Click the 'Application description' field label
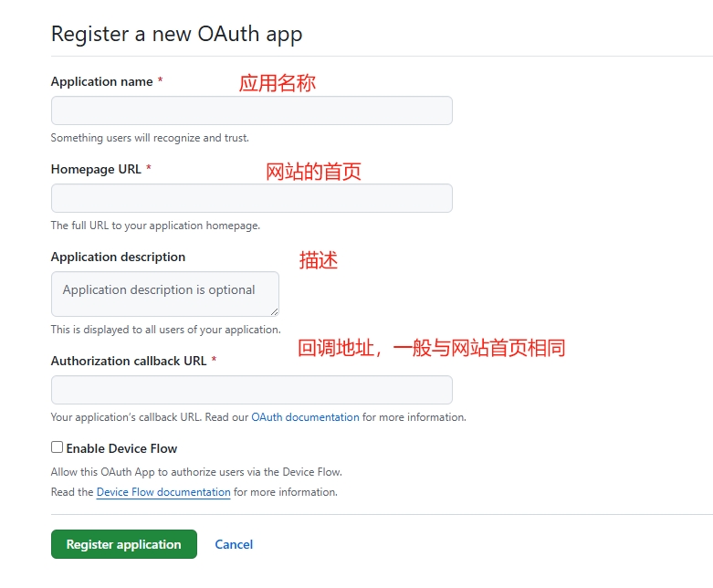This screenshot has height=588, width=713. coord(118,257)
